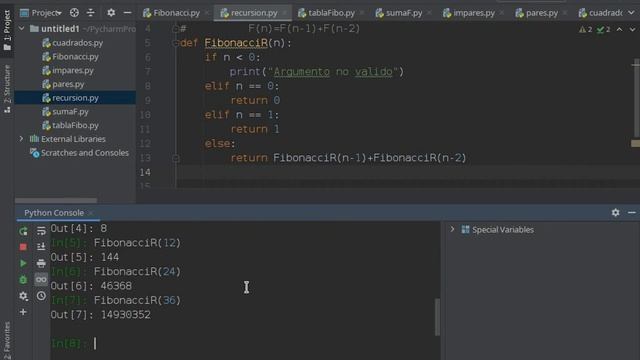Open console settings gear in left toolbar
Viewport: 640px width, 360px height.
click(23, 296)
